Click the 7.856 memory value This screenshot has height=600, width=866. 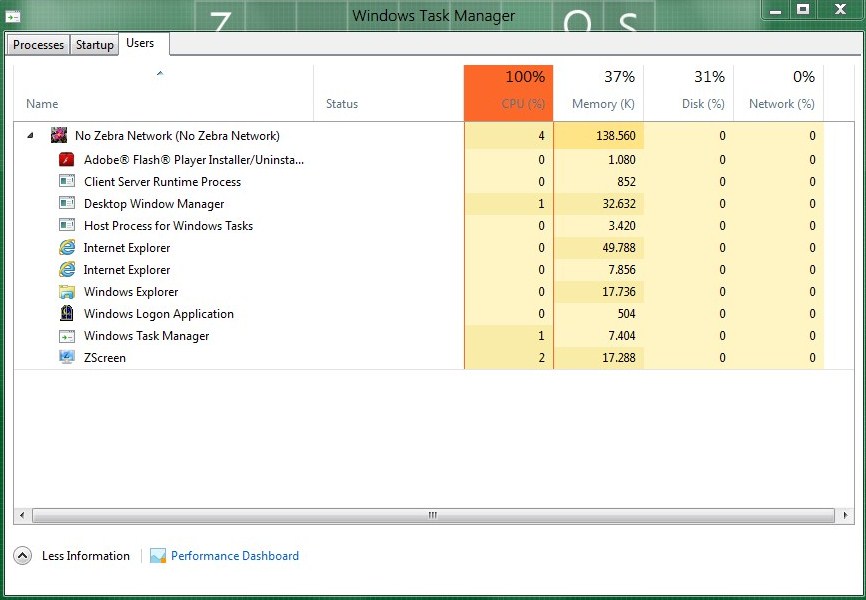point(621,270)
